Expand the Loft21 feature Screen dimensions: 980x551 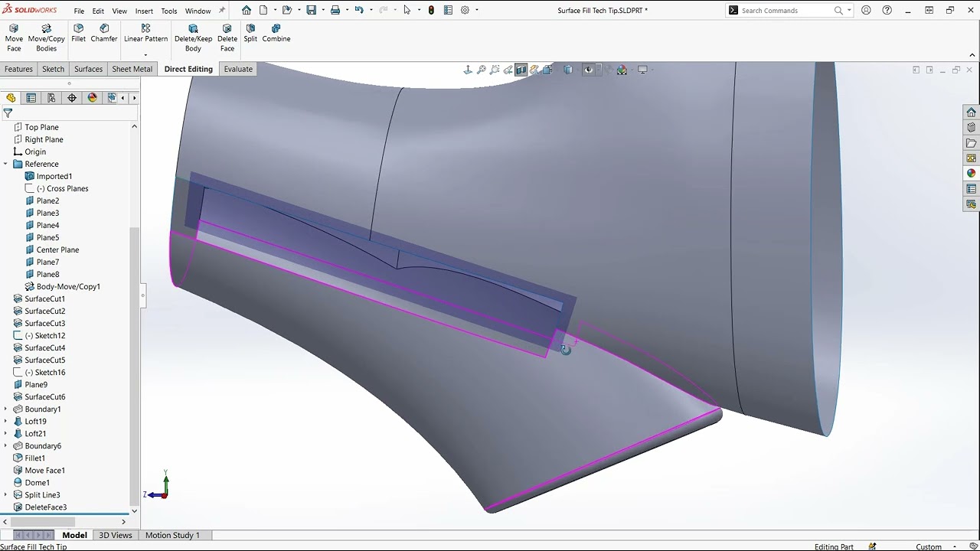[x=6, y=433]
